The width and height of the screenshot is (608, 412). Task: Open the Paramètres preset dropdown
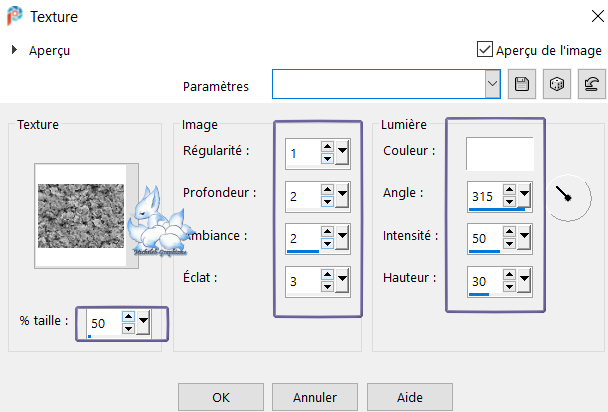click(492, 84)
